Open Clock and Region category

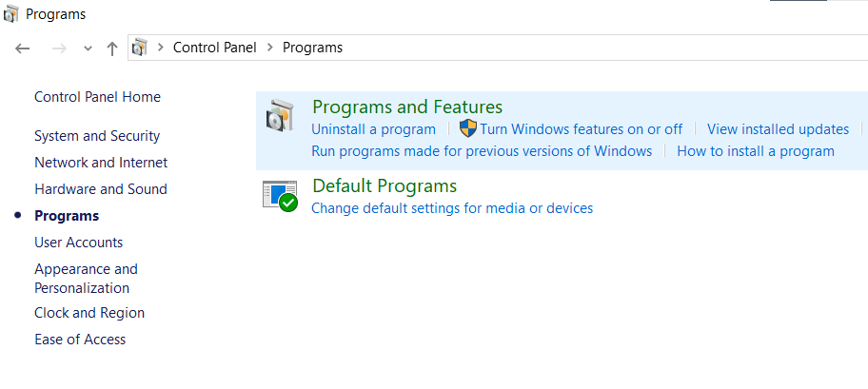[89, 313]
